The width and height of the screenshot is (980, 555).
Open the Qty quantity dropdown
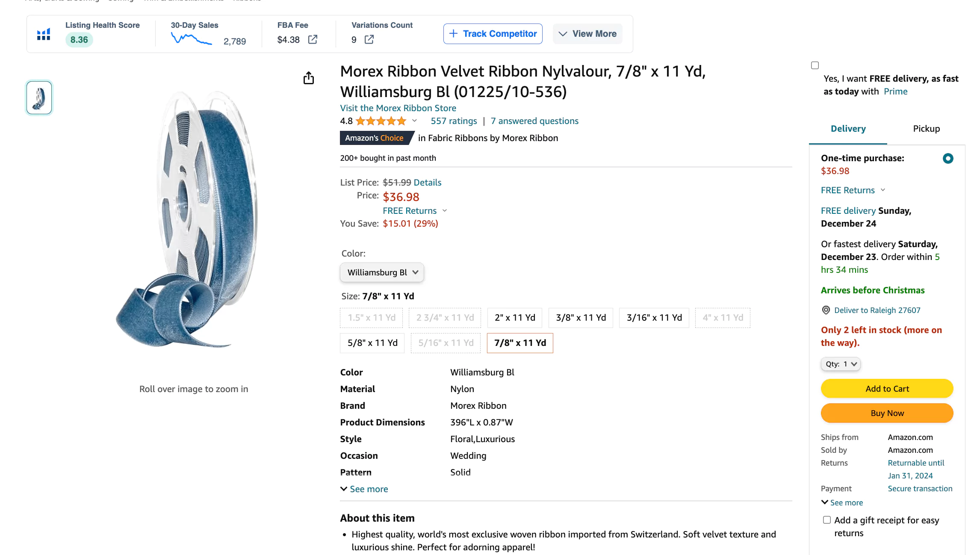coord(841,364)
